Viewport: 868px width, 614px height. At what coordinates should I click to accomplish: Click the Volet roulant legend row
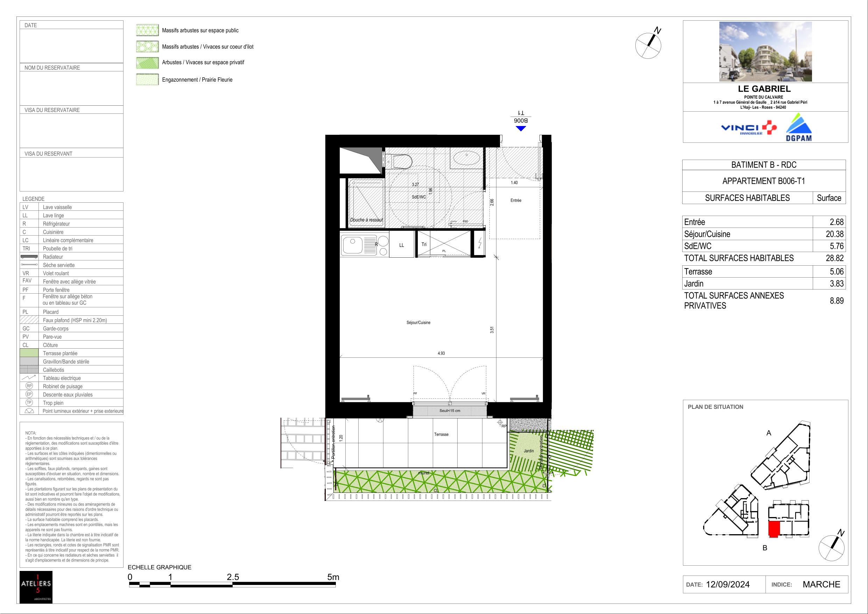(x=71, y=273)
